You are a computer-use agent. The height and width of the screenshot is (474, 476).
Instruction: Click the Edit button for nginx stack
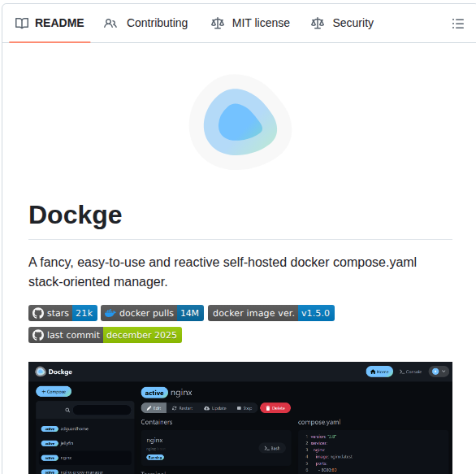(154, 408)
